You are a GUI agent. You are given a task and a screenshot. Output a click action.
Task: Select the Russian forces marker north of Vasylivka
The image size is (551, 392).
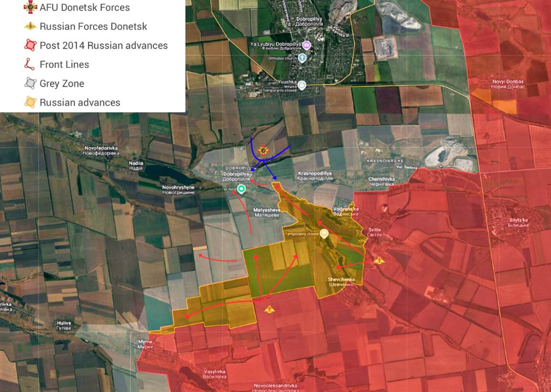(269, 309)
